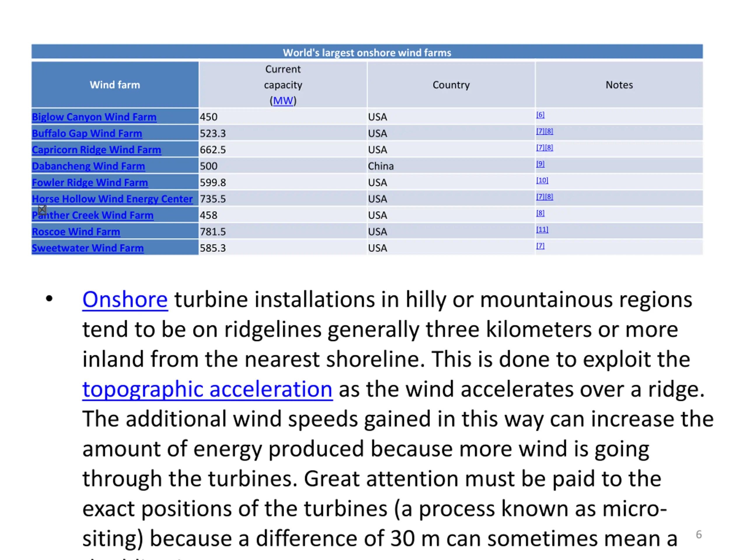Image resolution: width=747 pixels, height=560 pixels.
Task: Open footnote [10] in the Fowler Ridge row
Action: (x=542, y=180)
